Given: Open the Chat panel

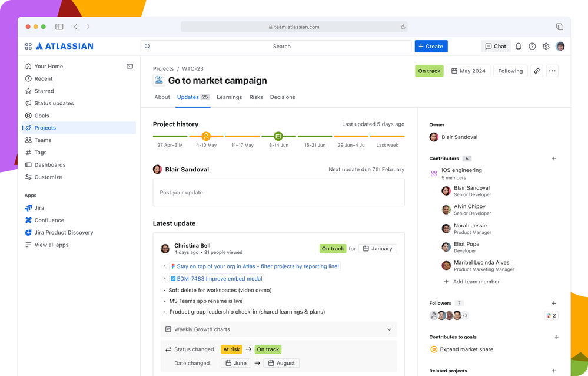Looking at the screenshot, I should coord(495,46).
